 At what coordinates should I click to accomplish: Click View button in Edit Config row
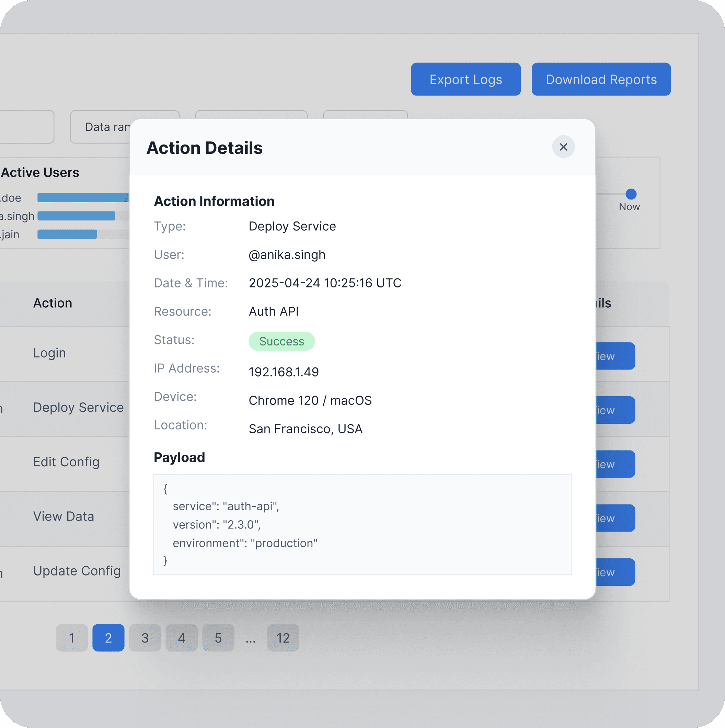(615, 464)
